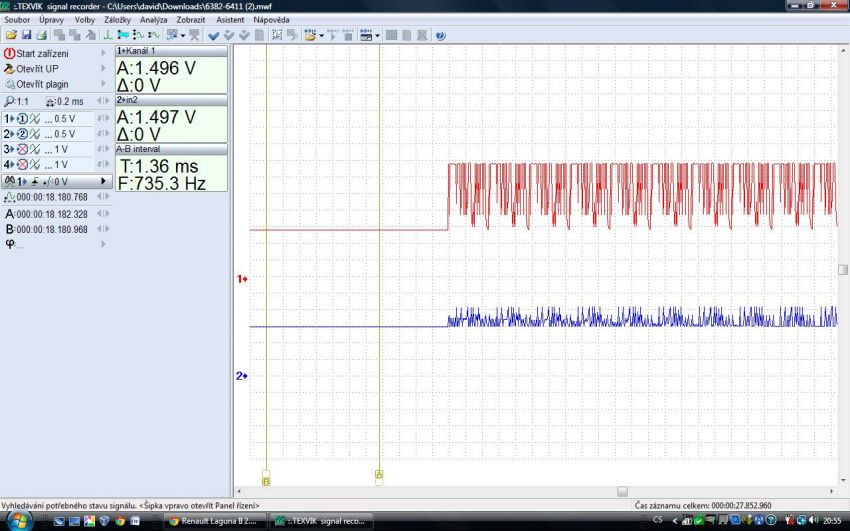
Task: Open the Analýza menu
Action: [x=153, y=20]
